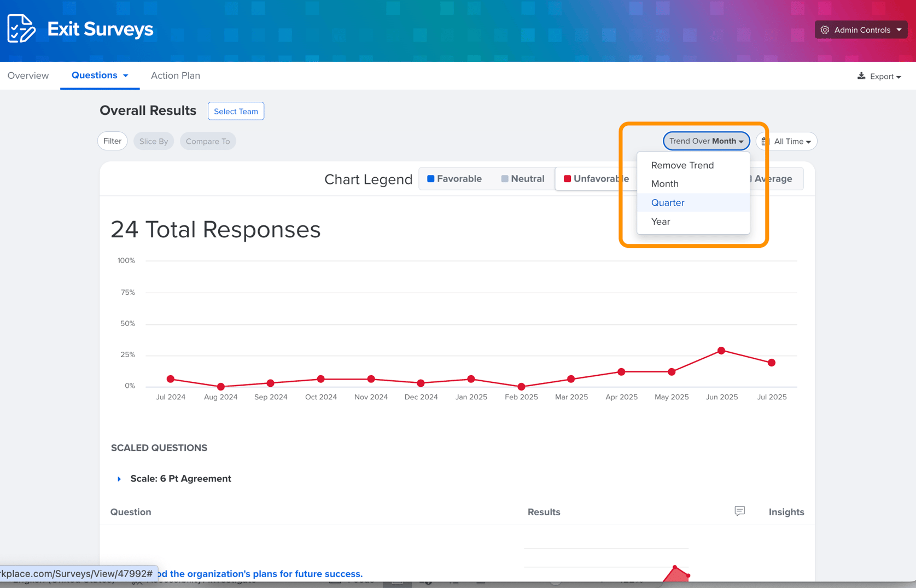Click the Export download icon
Viewport: 916px width, 588px height.
pos(861,76)
